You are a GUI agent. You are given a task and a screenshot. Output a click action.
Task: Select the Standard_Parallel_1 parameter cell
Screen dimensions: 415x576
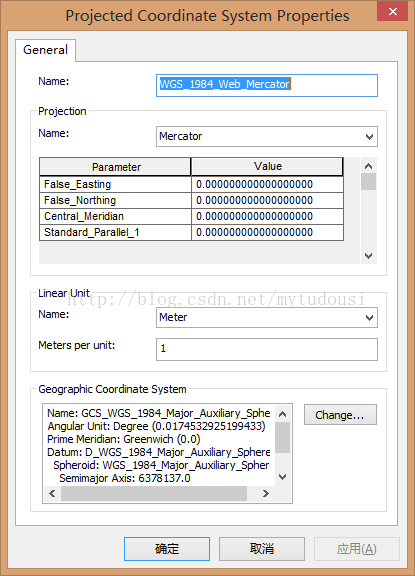click(x=115, y=233)
